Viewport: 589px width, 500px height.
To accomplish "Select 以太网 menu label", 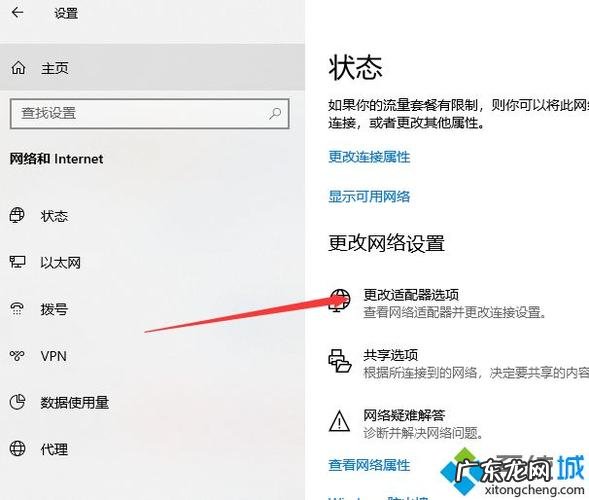I will [x=60, y=263].
